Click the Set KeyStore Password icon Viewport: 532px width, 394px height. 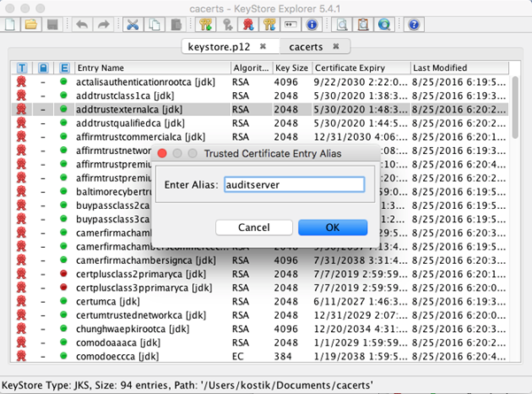pos(290,25)
